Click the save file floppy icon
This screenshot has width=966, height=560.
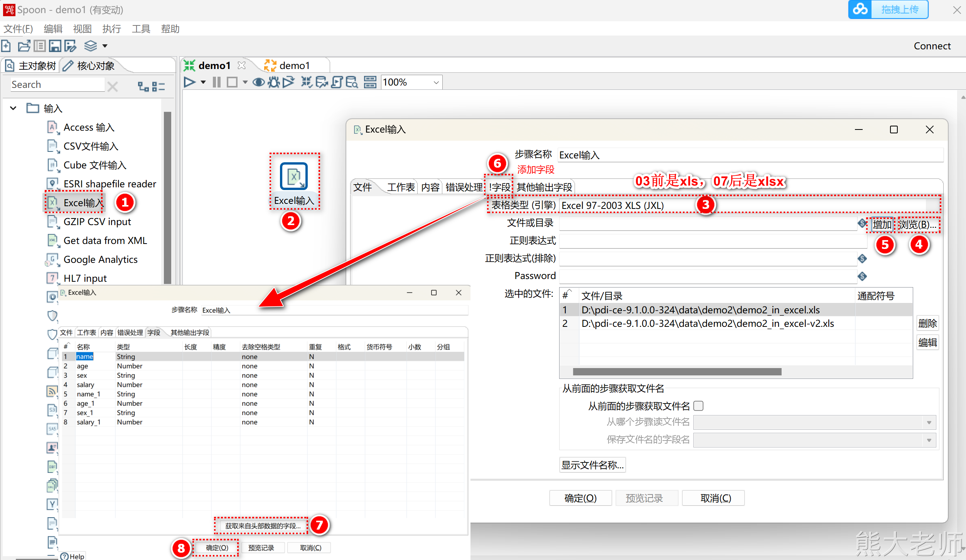coord(55,46)
